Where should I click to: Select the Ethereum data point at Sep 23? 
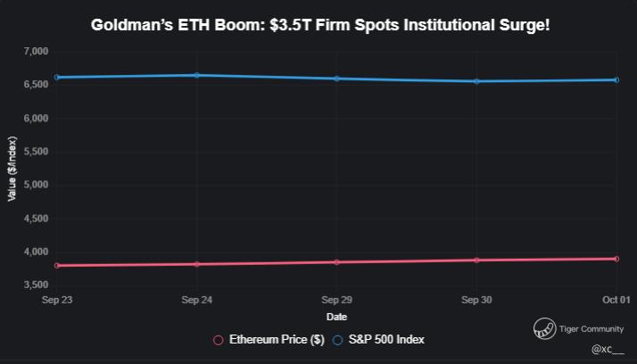tap(57, 266)
